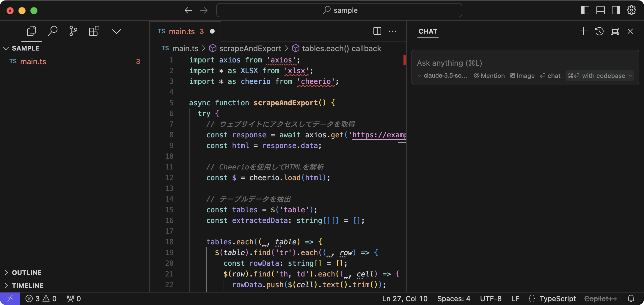Show chat history clock icon
The height and width of the screenshot is (305, 644).
coord(599,31)
